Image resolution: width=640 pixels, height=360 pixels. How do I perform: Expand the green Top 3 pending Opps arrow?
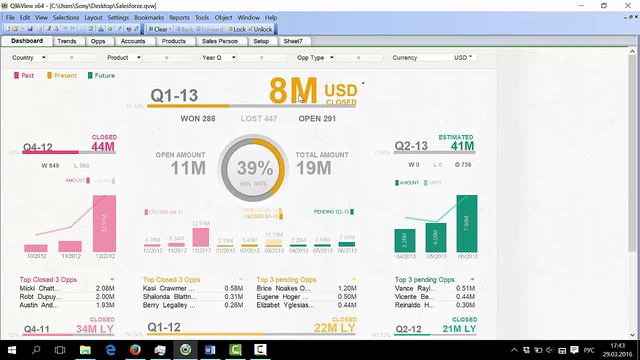pyautogui.click(x=472, y=280)
